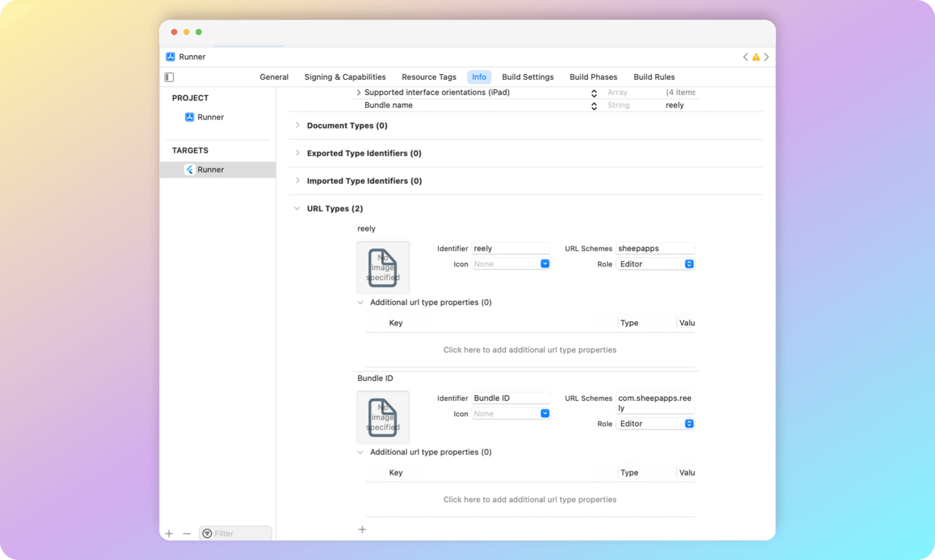Click the no-image-specified placeholder for Bundle ID
The width and height of the screenshot is (935, 560).
pyautogui.click(x=383, y=417)
